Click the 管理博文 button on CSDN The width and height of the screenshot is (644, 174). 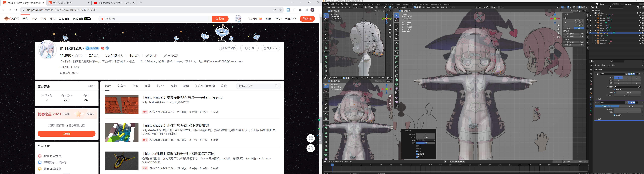271,48
